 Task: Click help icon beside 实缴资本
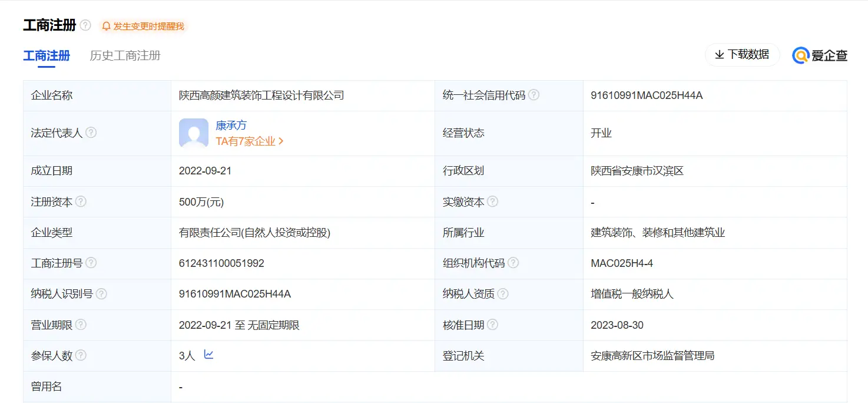point(492,201)
